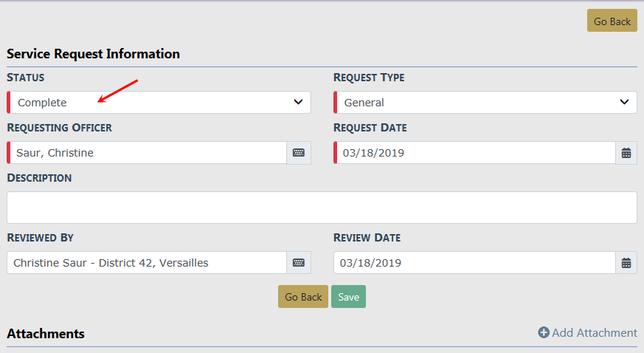Expand the Request Type dropdown arrow
Viewport: 644px width, 353px height.
[624, 102]
